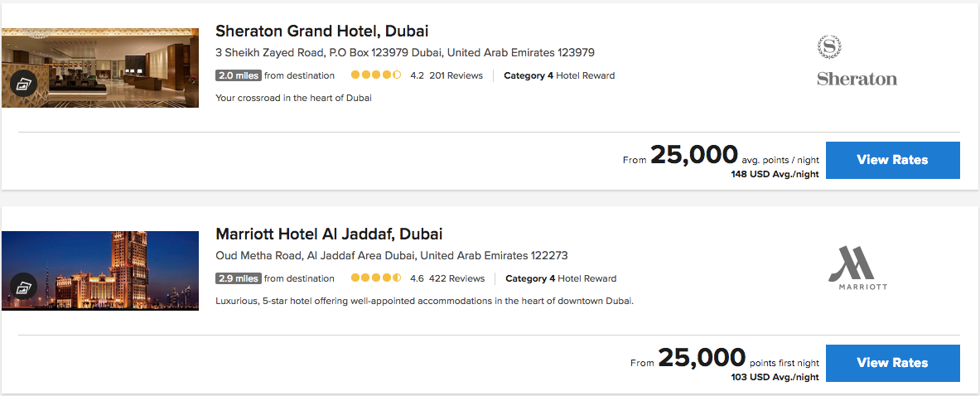Screen dimensions: 980x396
Task: Click Marriott Category 4 Hotel Reward label
Action: point(561,278)
